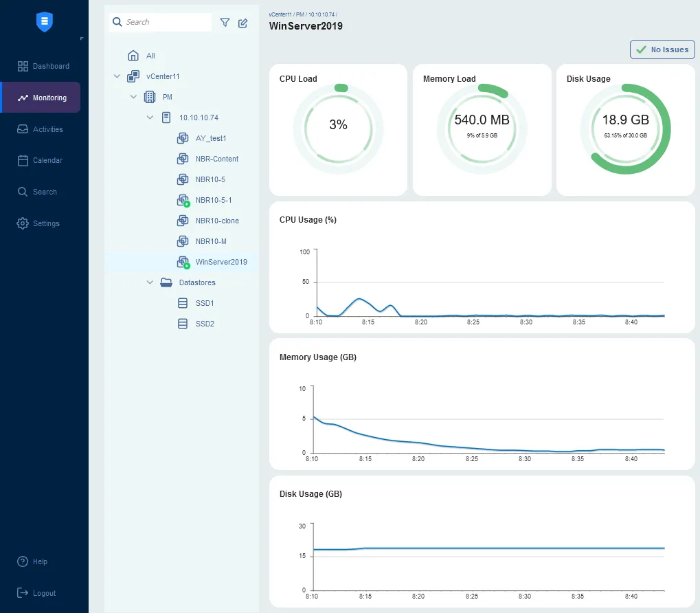The height and width of the screenshot is (613, 700).
Task: Select the AY_test1 virtual machine
Action: 210,138
